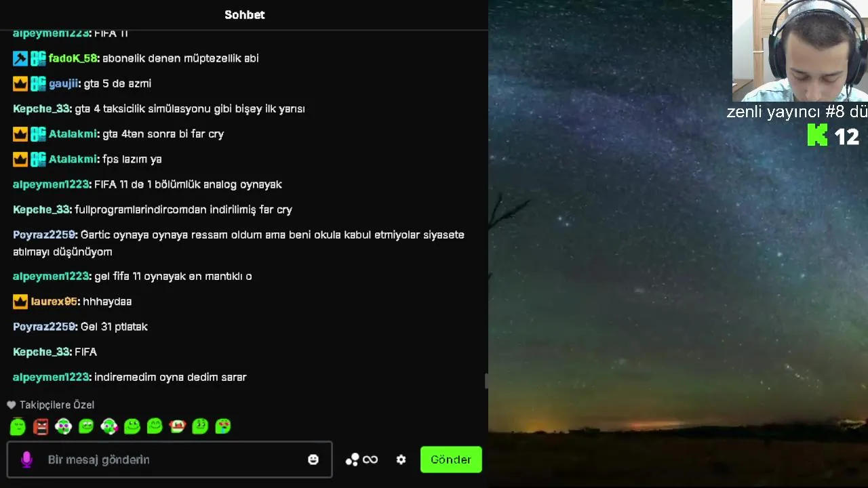Focus the Bir mesaj gönderin input field
Screen dimensions: 868x488
click(170, 460)
